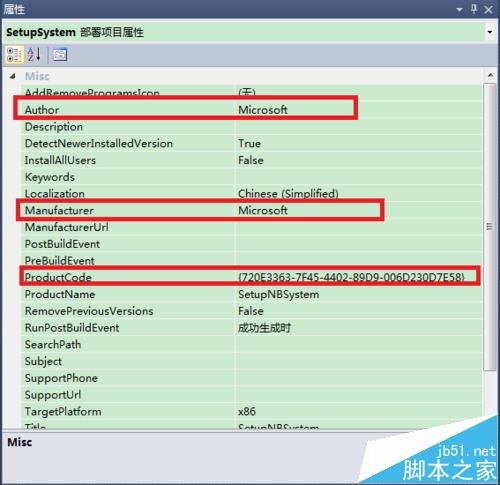Image resolution: width=500 pixels, height=485 pixels.
Task: Click the Chinese (Simplified) value
Action: [x=288, y=194]
